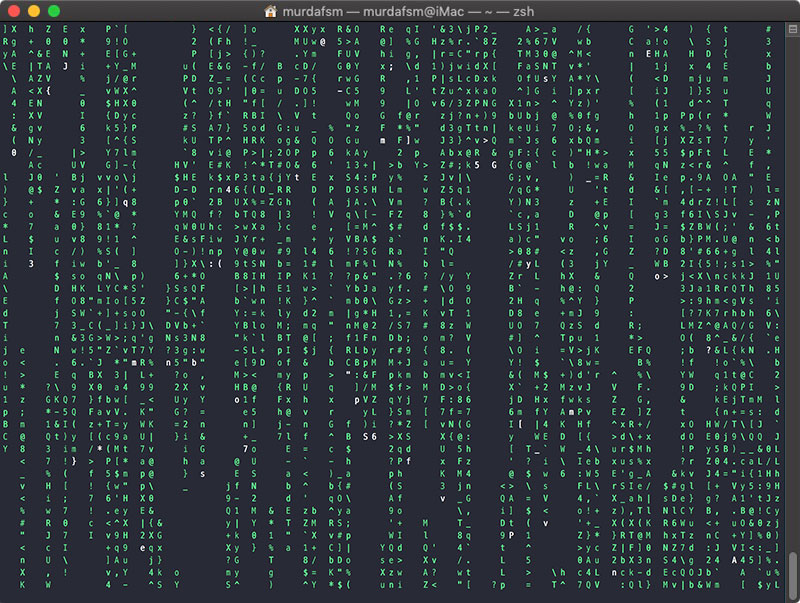The height and width of the screenshot is (603, 800).
Task: Click the white 4 in rn46
Action: click(x=229, y=189)
